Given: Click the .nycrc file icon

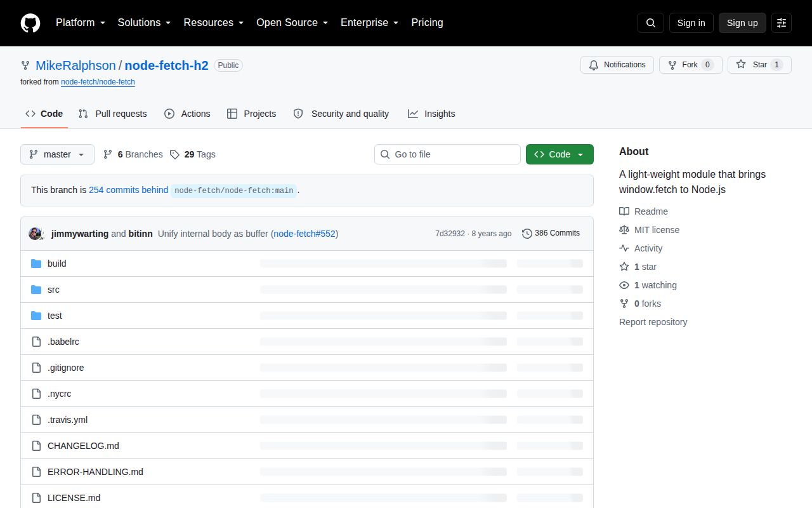Looking at the screenshot, I should [36, 394].
